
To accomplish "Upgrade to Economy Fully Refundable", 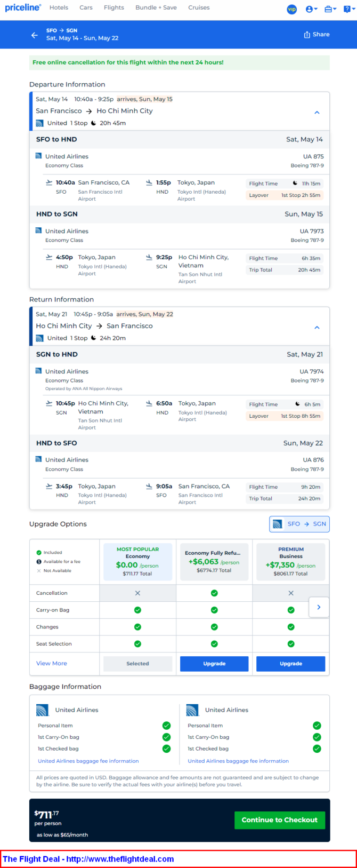I will click(214, 664).
